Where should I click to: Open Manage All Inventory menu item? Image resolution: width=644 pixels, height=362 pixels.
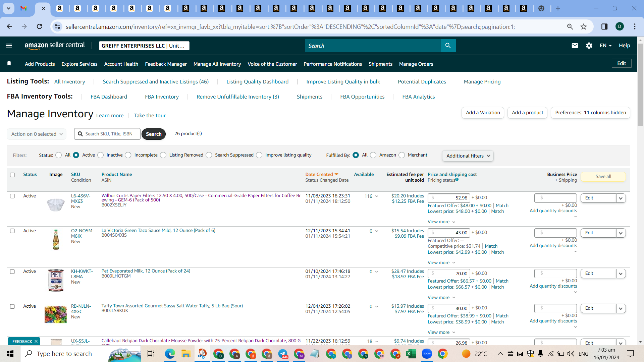click(x=217, y=64)
